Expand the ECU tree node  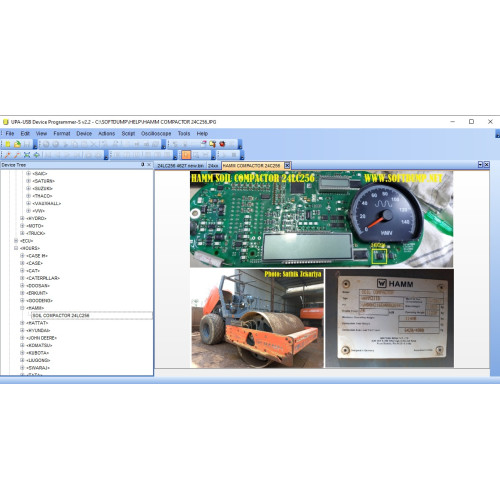[16, 241]
